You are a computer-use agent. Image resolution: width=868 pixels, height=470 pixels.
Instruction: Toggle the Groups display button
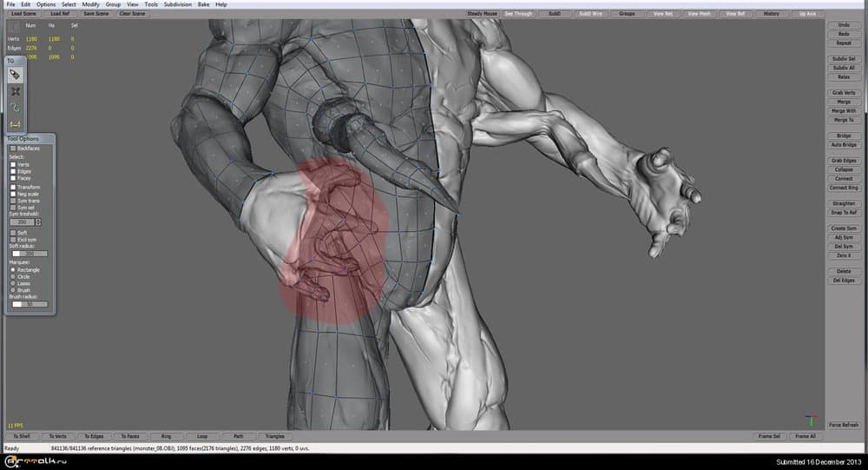pos(627,13)
